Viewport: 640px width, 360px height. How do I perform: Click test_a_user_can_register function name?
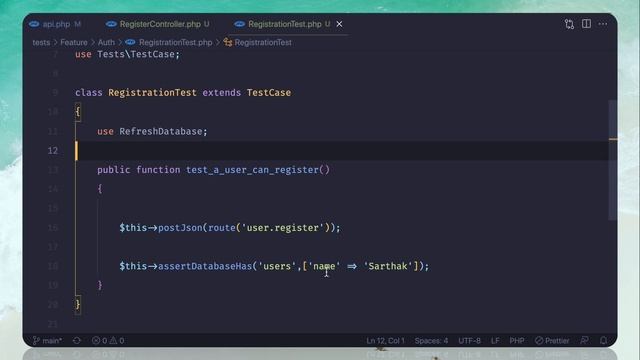[252, 170]
